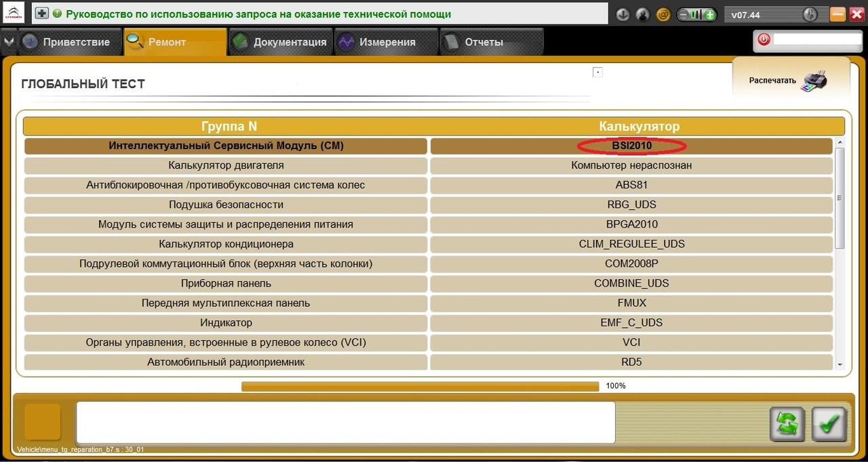Click the orange square button at bottom left
Viewport: 868px width, 462px height.
click(43, 422)
